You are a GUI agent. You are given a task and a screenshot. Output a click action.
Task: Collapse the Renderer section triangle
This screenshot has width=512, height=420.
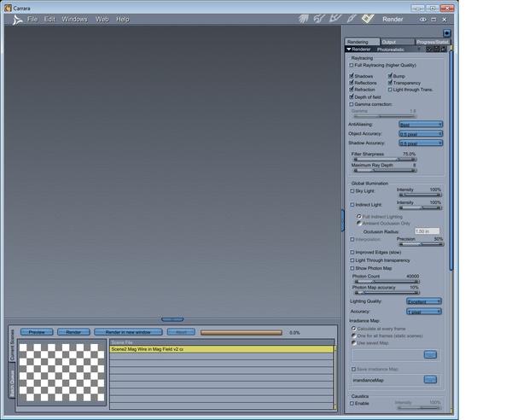pos(349,49)
